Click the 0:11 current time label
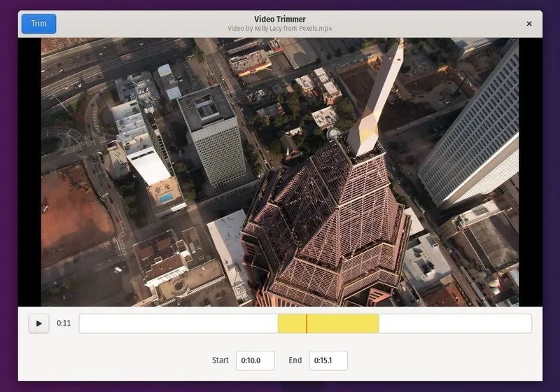This screenshot has width=560, height=392. [64, 323]
